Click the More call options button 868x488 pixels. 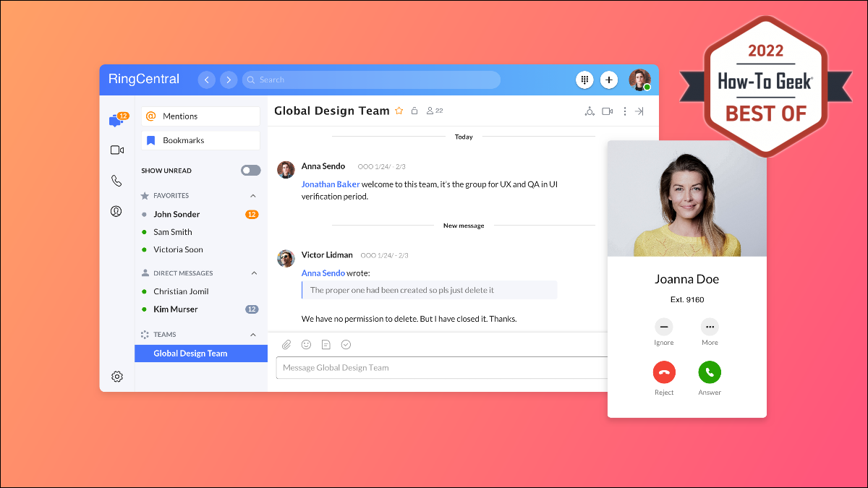click(x=710, y=326)
